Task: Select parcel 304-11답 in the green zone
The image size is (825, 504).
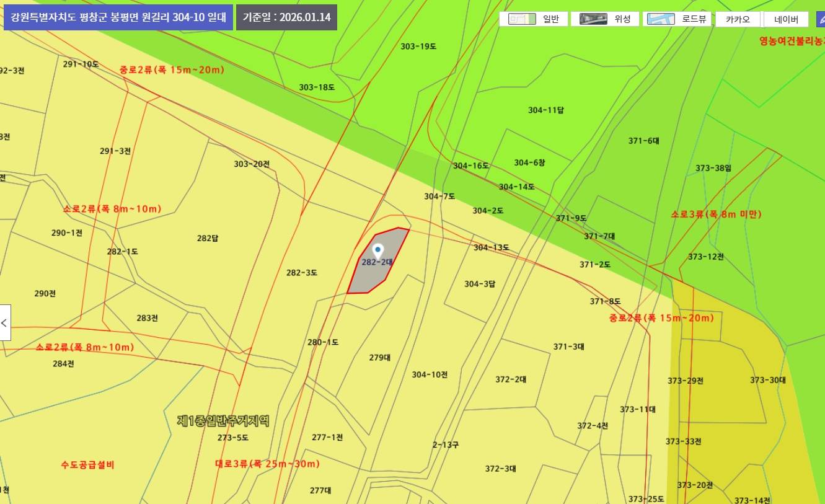Action: [545, 110]
